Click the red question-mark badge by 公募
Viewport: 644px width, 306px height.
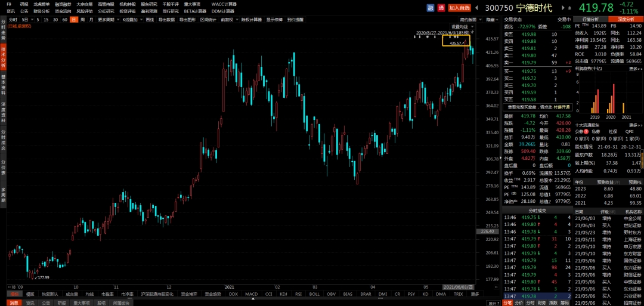(586, 131)
